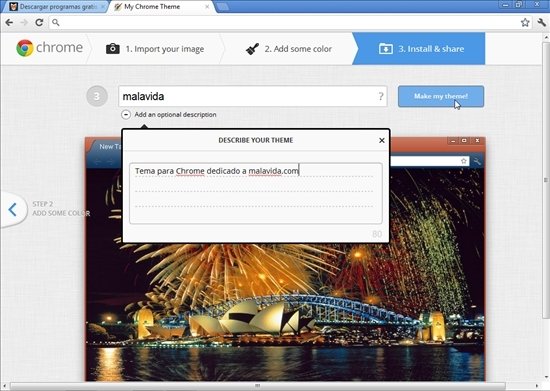
Task: Click the scroll up arrow
Action: [x=546, y=37]
